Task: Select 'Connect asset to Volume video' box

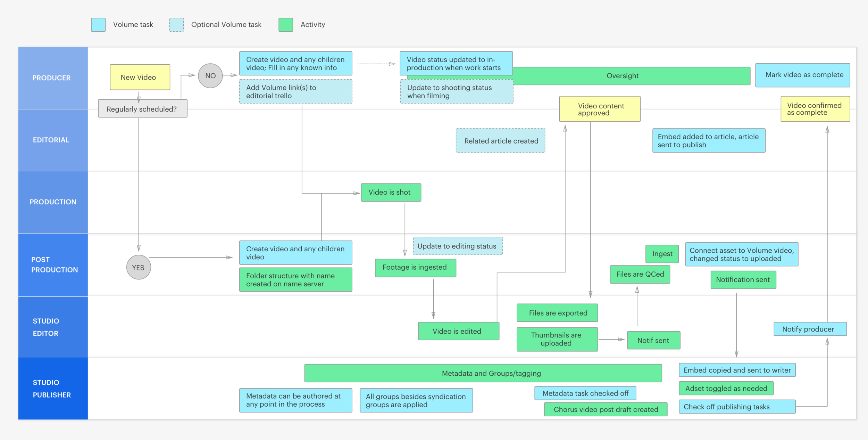Action: (x=742, y=254)
